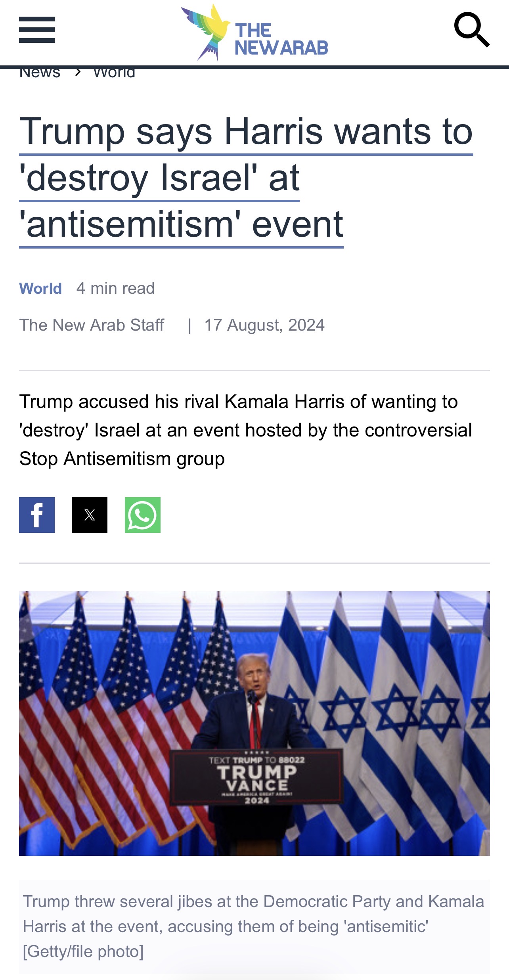Select the blue World category tag

click(40, 288)
